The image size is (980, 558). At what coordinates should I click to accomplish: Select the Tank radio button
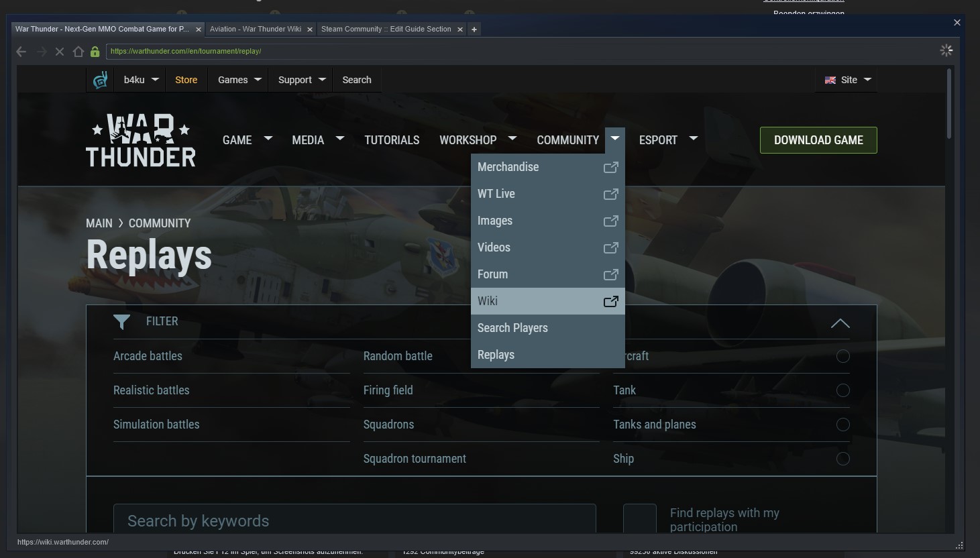click(843, 390)
